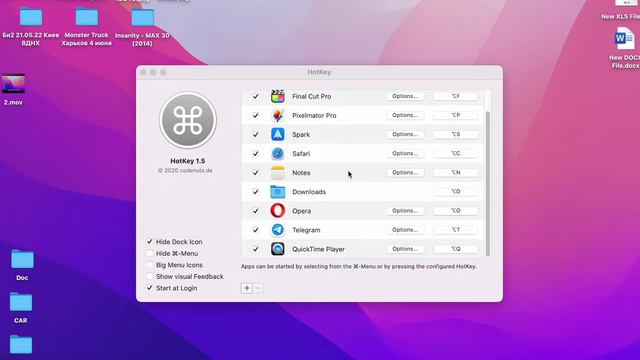Enable Hide ⌘-Menu option
Viewport: 640px width, 360px height.
point(150,253)
